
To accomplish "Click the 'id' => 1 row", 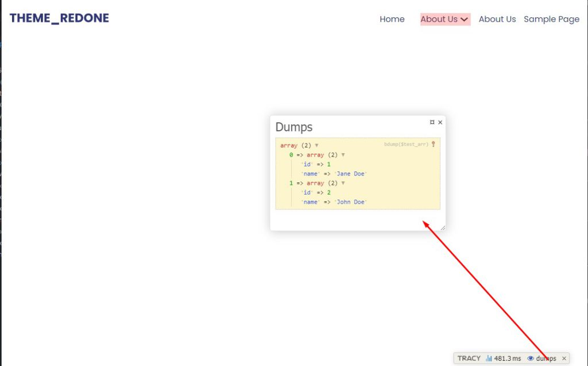I will (x=316, y=165).
